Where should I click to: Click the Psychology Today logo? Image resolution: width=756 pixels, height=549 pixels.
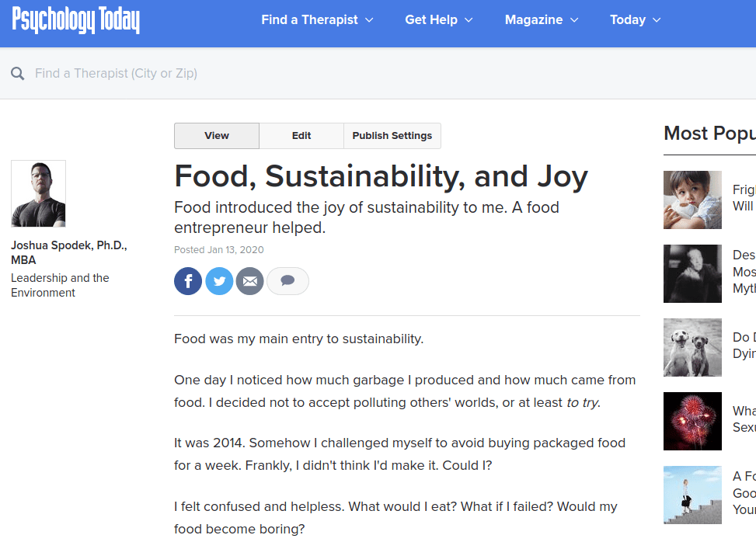(x=76, y=20)
